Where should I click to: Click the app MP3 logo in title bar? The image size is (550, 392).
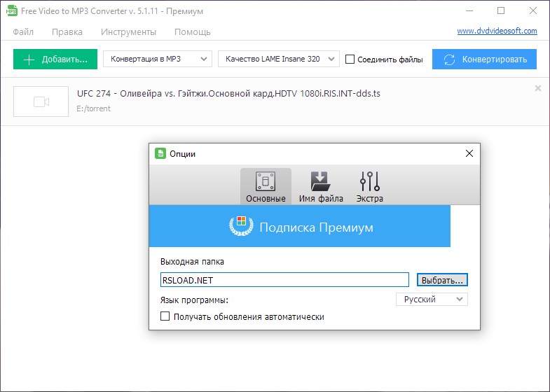tap(11, 11)
